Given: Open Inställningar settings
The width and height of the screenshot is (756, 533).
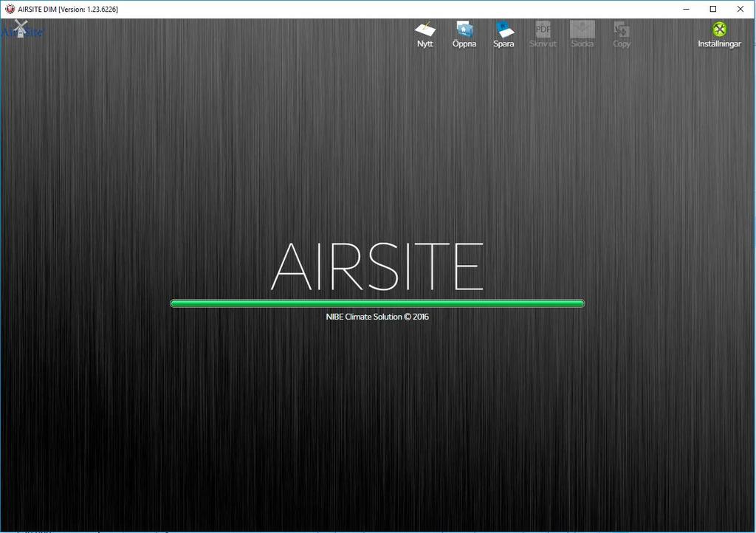Looking at the screenshot, I should [x=719, y=34].
